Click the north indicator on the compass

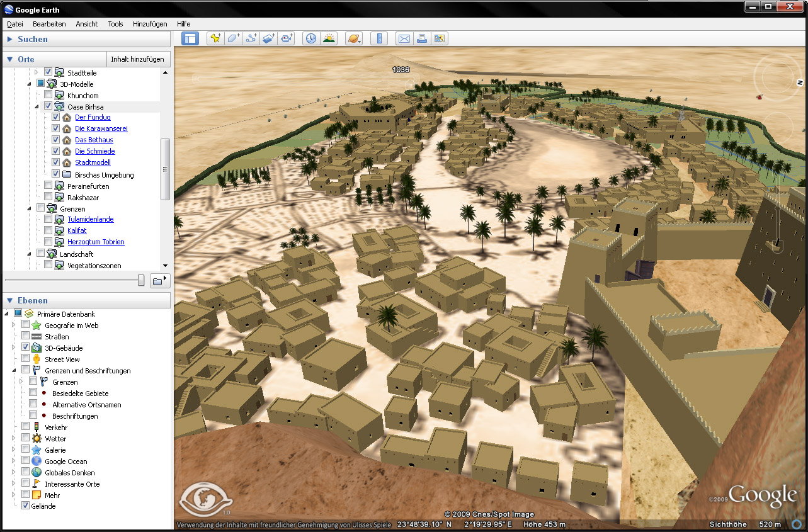[799, 82]
